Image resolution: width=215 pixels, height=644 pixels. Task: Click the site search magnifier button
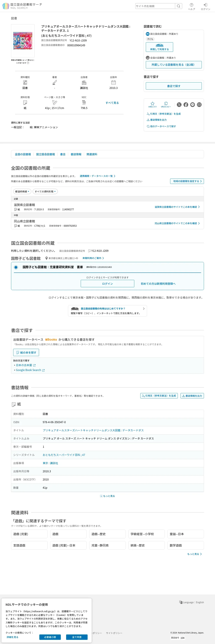pyautogui.click(x=178, y=6)
